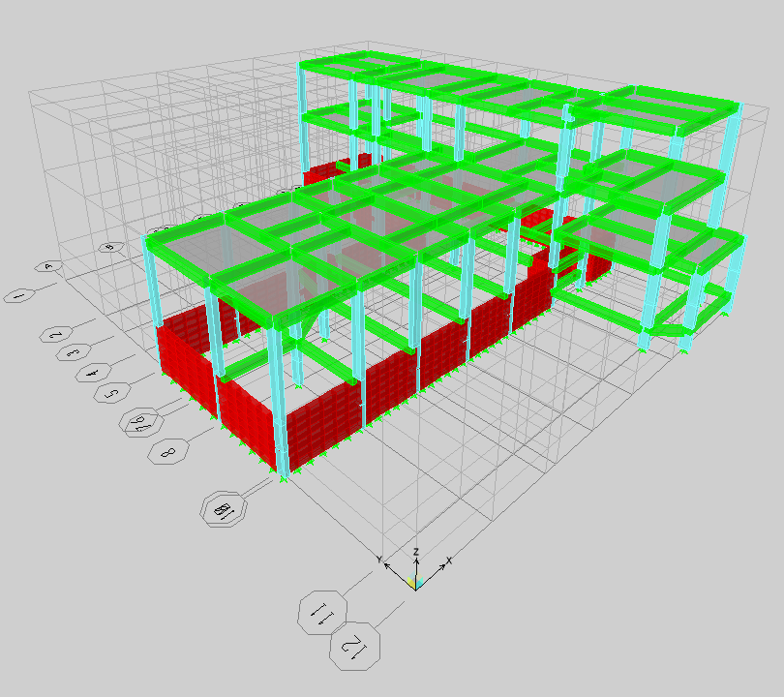Image resolution: width=784 pixels, height=697 pixels.
Task: Select the cyan column at the front corner
Action: (x=284, y=407)
